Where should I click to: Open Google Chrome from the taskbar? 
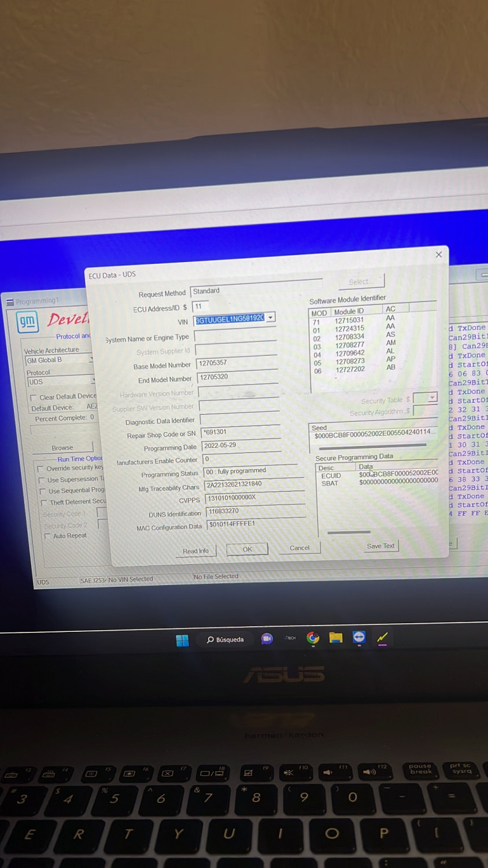pyautogui.click(x=313, y=638)
